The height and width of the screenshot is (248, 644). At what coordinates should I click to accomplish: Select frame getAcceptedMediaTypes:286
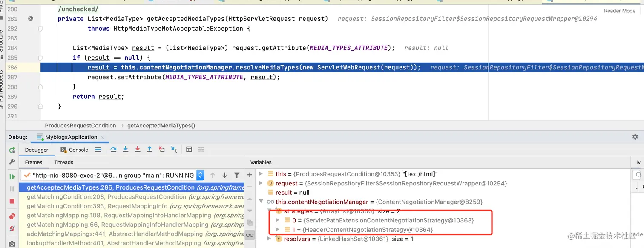[x=132, y=187]
